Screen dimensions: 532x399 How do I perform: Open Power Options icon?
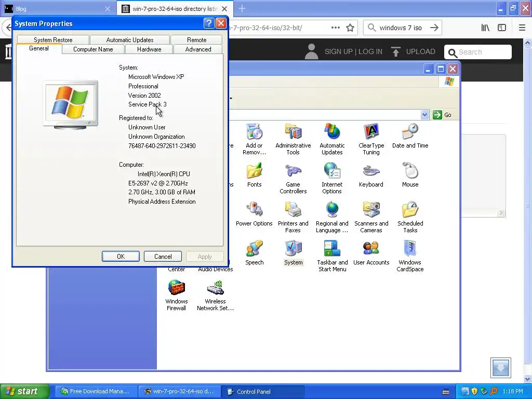[x=254, y=214]
